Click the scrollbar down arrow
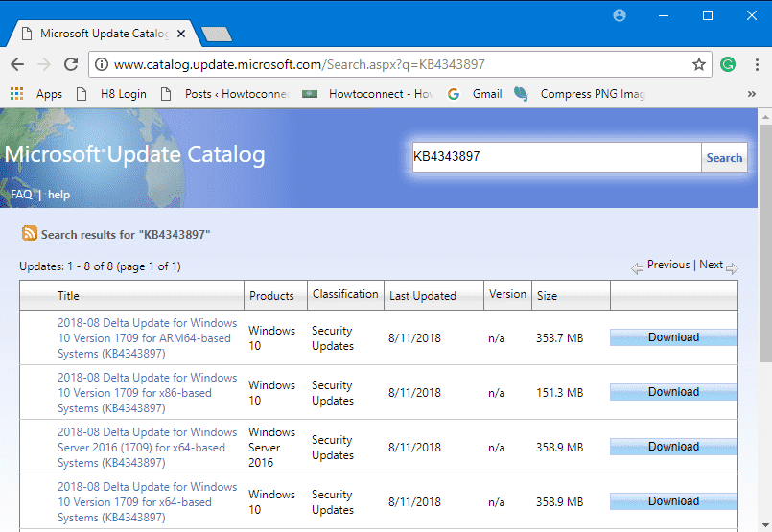The image size is (772, 532). pos(765,525)
